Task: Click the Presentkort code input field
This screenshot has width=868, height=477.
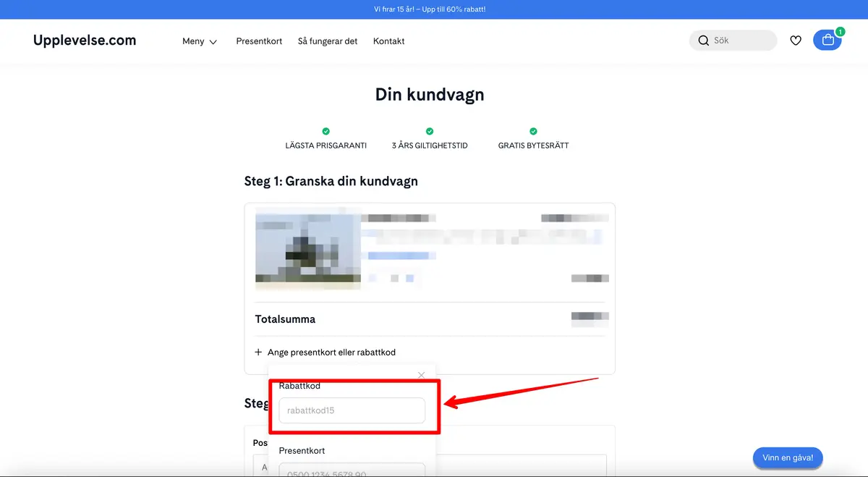Action: coord(351,470)
